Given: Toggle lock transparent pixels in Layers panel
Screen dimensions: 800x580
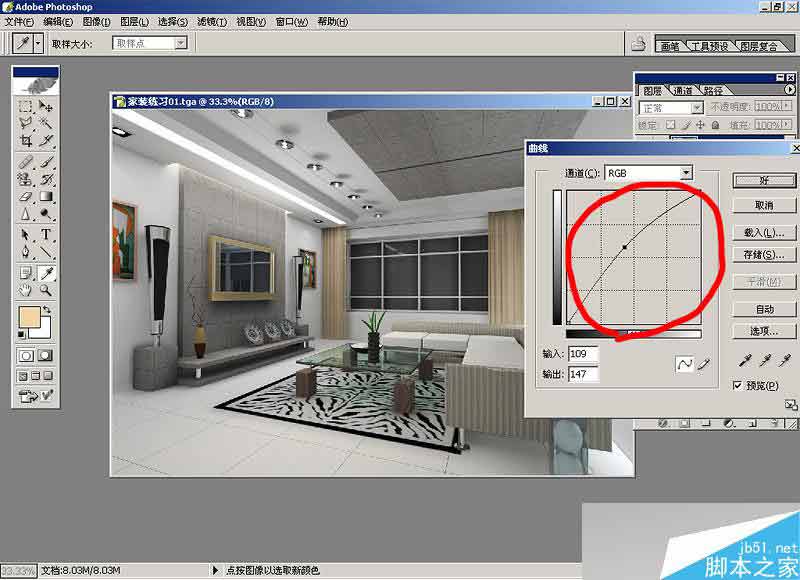Looking at the screenshot, I should [670, 124].
